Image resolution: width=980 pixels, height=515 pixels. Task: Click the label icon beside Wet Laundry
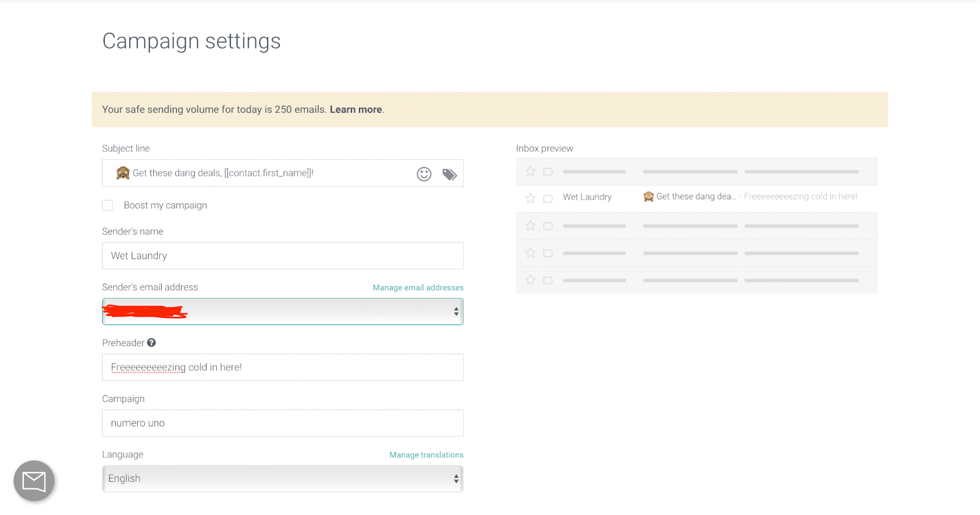coord(548,198)
